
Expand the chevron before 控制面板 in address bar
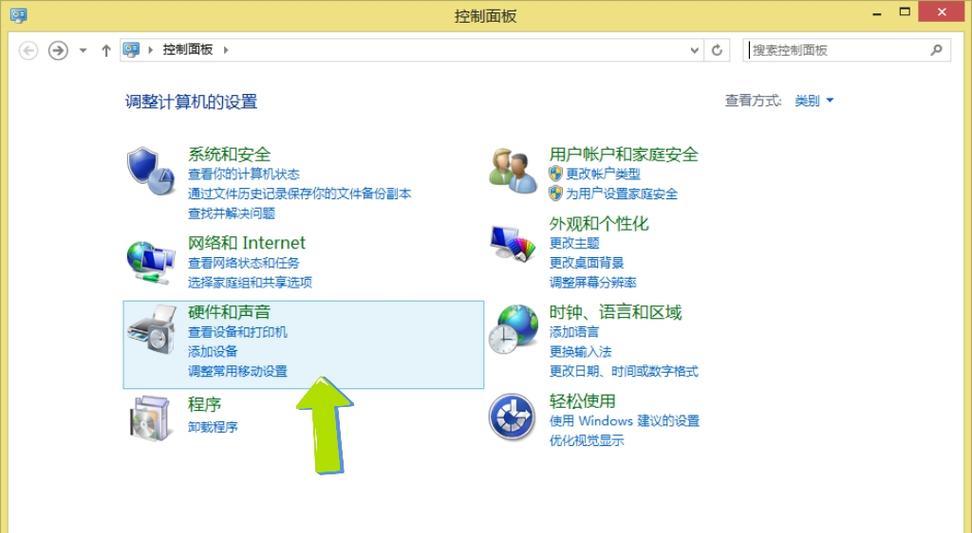click(x=151, y=50)
